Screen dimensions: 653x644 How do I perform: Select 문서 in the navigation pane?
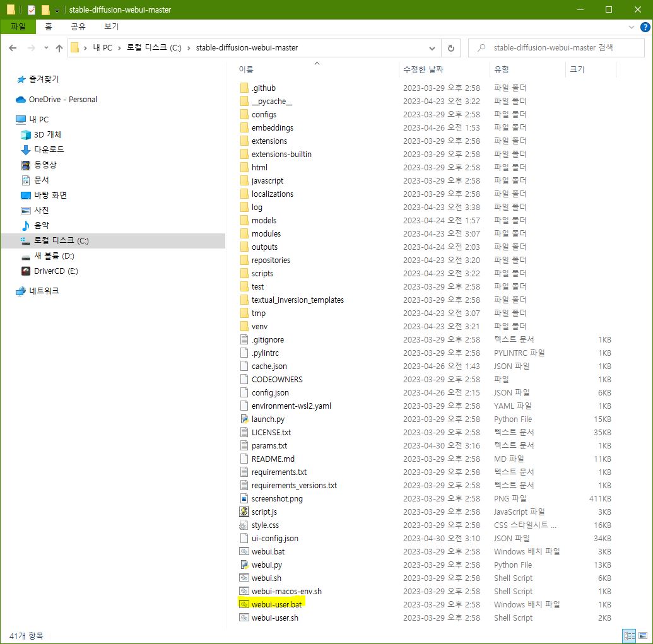41,180
